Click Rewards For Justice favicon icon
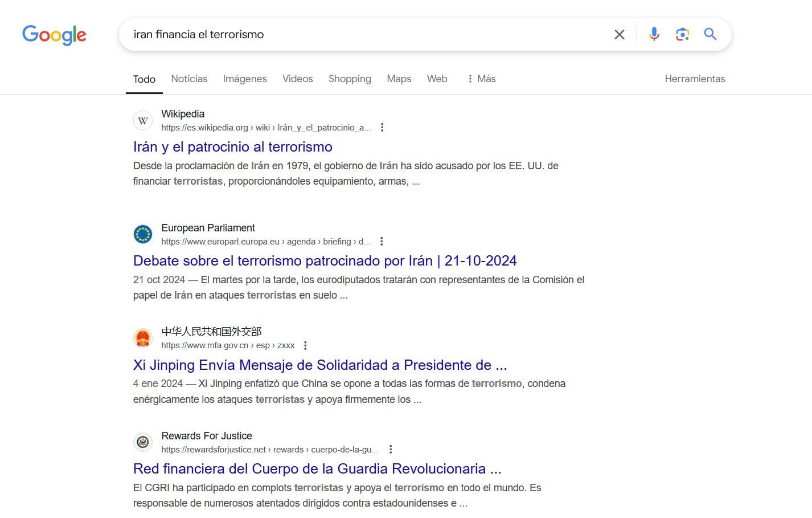Image resolution: width=812 pixels, height=518 pixels. tap(143, 442)
